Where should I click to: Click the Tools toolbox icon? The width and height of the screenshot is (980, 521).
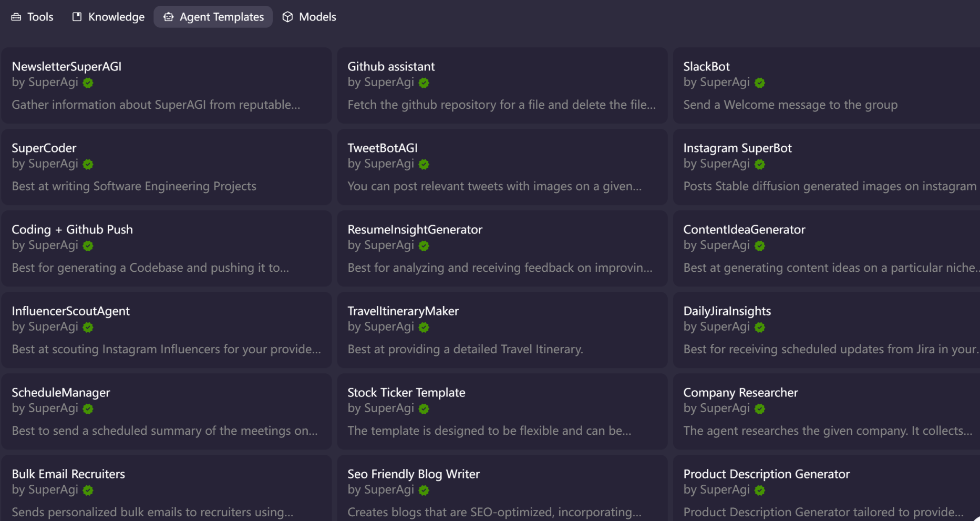(16, 17)
